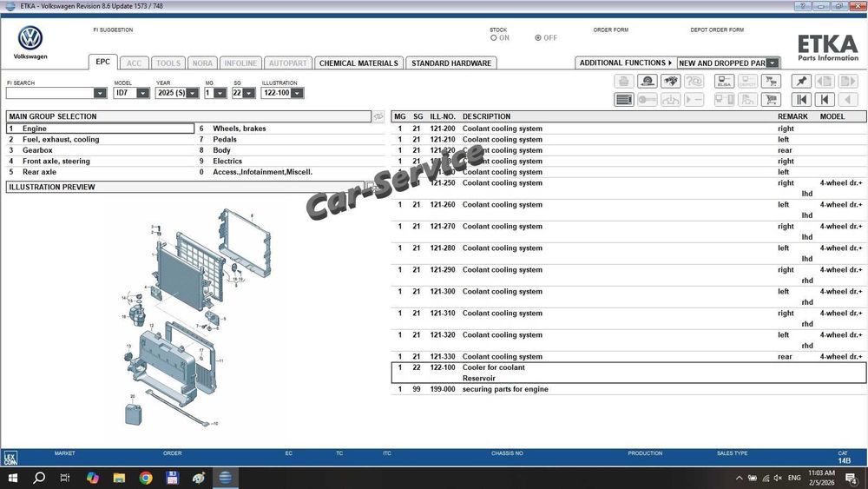Click the question mark email icon
The height and width of the screenshot is (489, 868).
(x=694, y=82)
